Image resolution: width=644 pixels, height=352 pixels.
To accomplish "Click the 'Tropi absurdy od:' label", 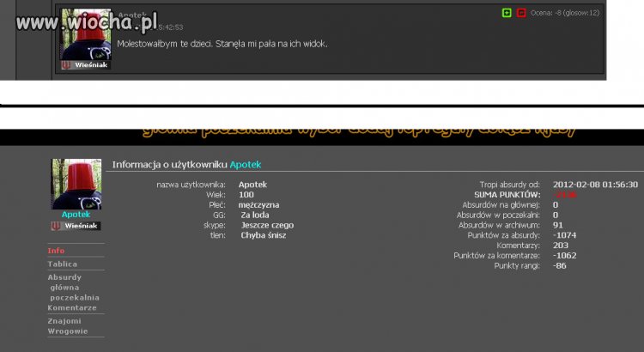I will point(510,185).
